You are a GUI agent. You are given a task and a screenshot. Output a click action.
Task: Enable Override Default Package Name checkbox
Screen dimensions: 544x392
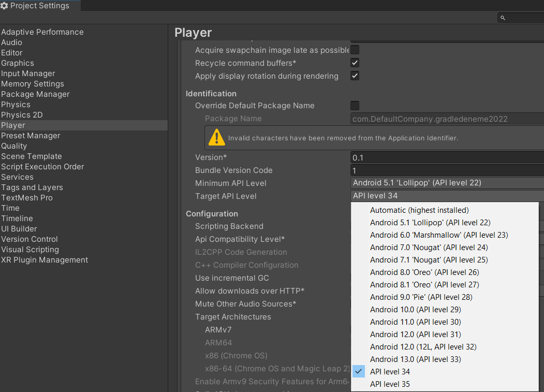click(x=355, y=106)
